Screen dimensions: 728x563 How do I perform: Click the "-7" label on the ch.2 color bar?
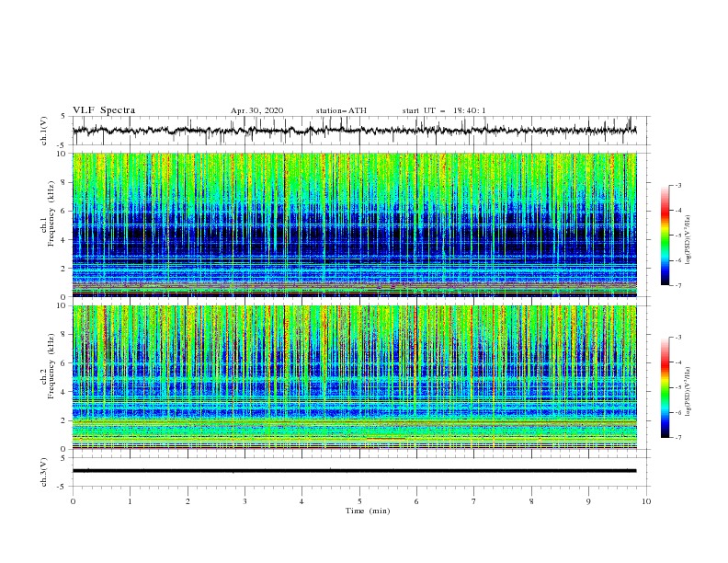pos(677,438)
